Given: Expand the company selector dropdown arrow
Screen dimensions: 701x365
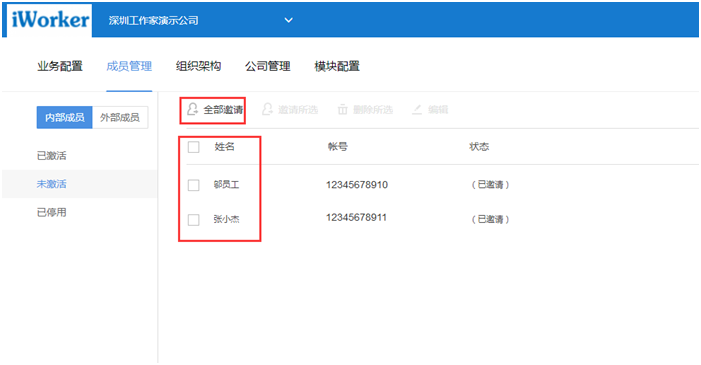Looking at the screenshot, I should 289,20.
